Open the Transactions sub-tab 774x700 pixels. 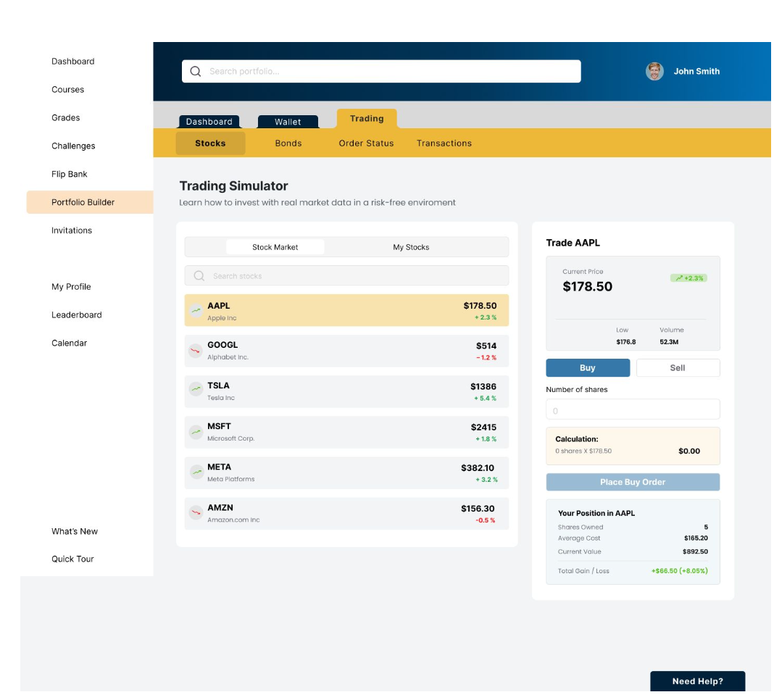click(444, 143)
